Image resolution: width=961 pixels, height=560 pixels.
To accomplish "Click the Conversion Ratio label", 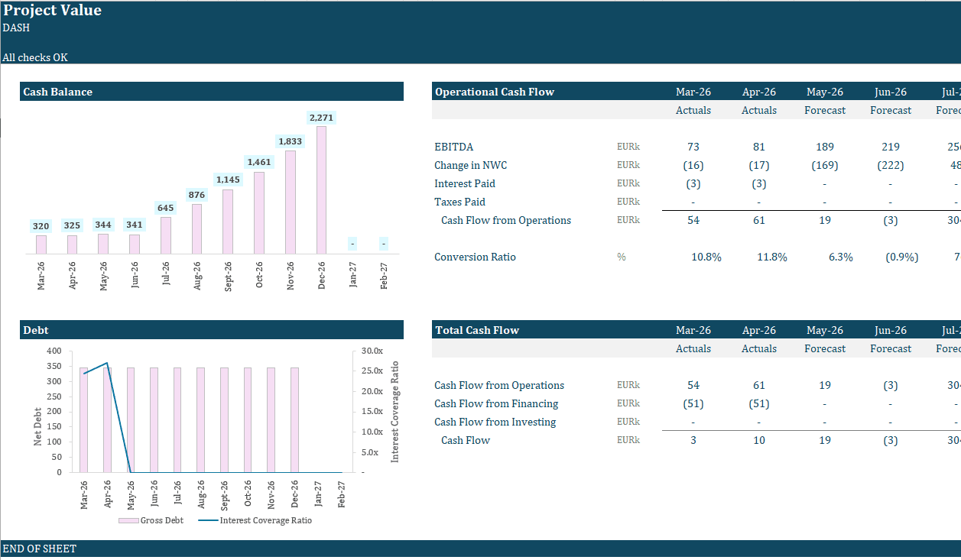I will click(475, 256).
